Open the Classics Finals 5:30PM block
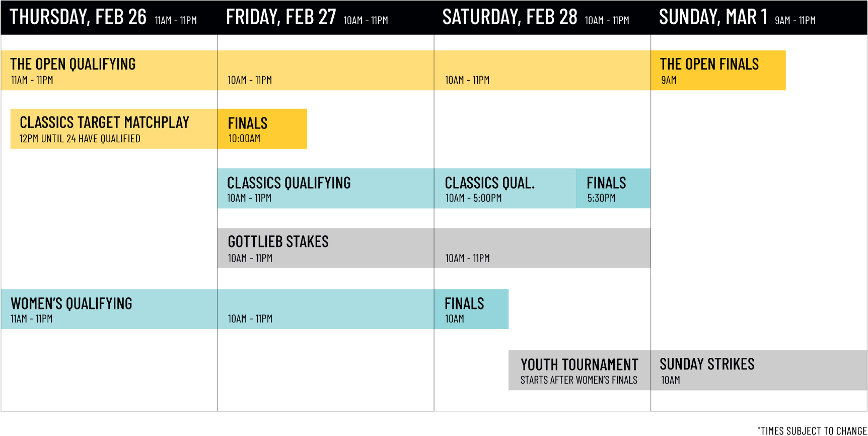 (613, 189)
